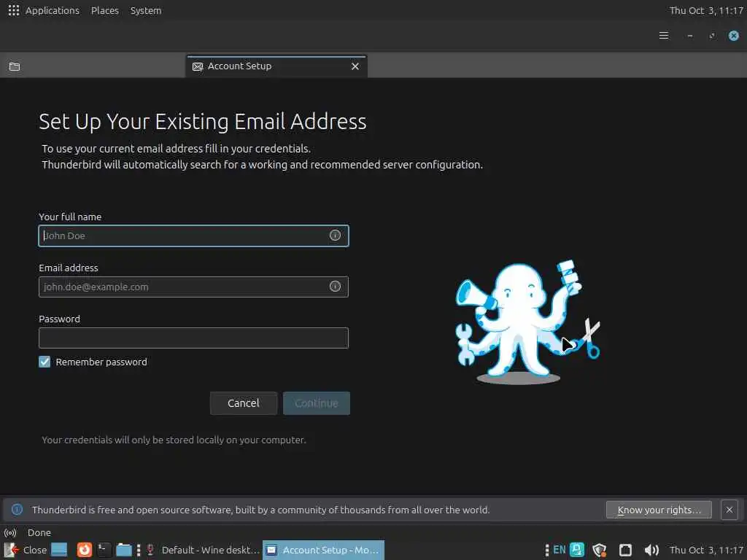Click the Password input field
The width and height of the screenshot is (747, 560).
pos(193,338)
